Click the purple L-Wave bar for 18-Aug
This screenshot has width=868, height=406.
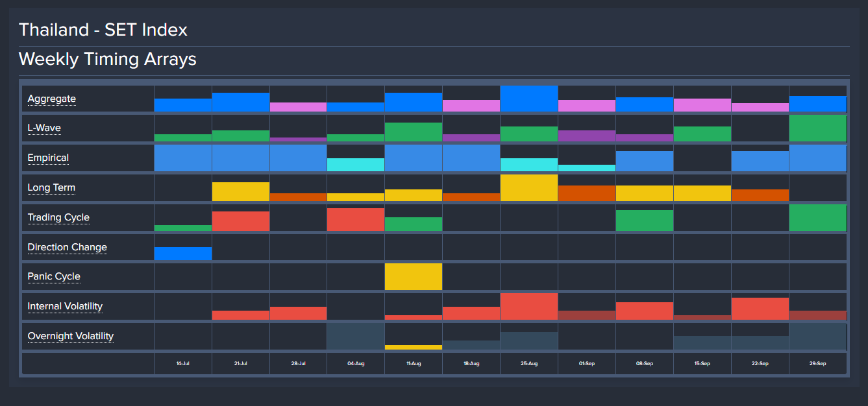pyautogui.click(x=471, y=137)
